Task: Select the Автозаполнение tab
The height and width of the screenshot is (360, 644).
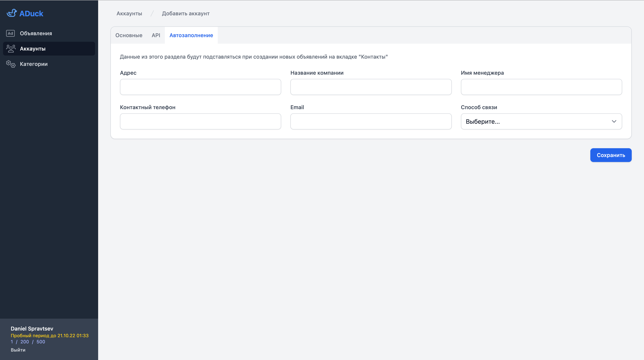Action: click(191, 35)
